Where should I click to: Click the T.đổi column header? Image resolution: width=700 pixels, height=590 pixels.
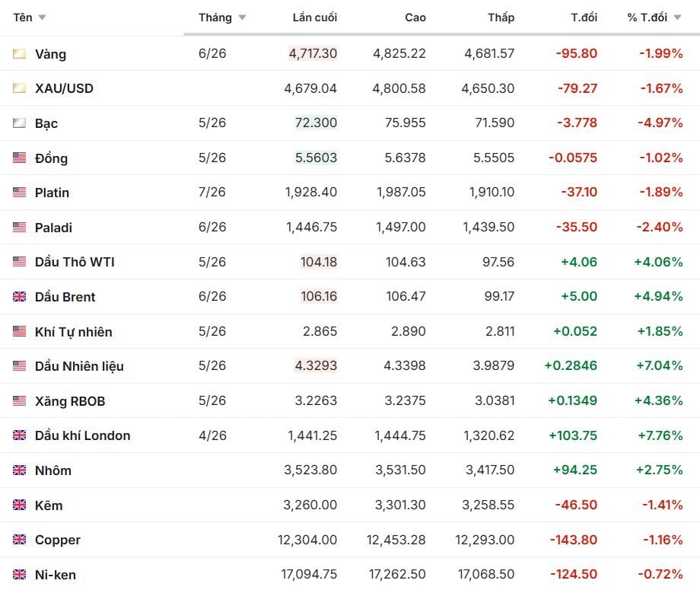tap(584, 18)
